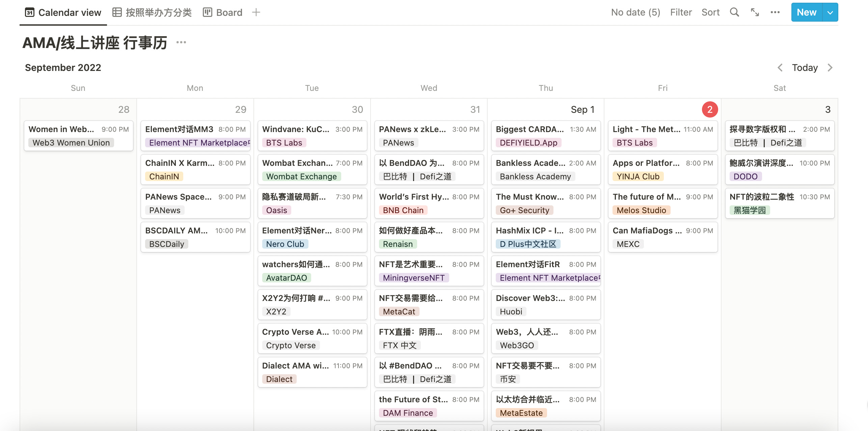Click the D Plus中文社区 tag
Image resolution: width=868 pixels, height=431 pixels.
pos(528,244)
